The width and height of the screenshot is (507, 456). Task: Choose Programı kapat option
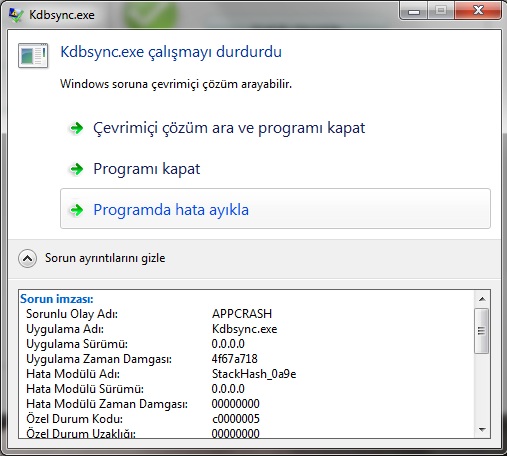[x=147, y=169]
